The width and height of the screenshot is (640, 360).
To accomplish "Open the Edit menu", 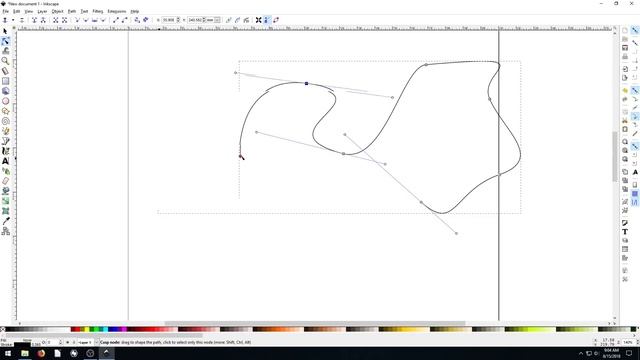I will pyautogui.click(x=16, y=11).
